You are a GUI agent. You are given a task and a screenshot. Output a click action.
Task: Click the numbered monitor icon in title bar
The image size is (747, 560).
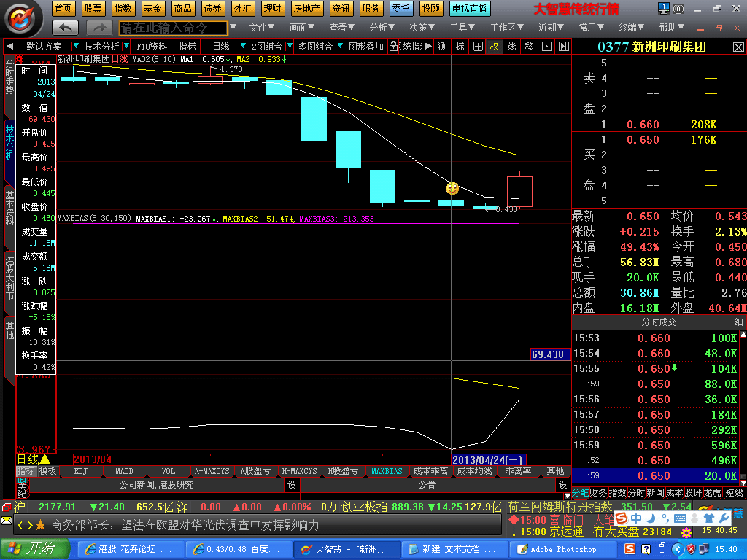[x=664, y=8]
